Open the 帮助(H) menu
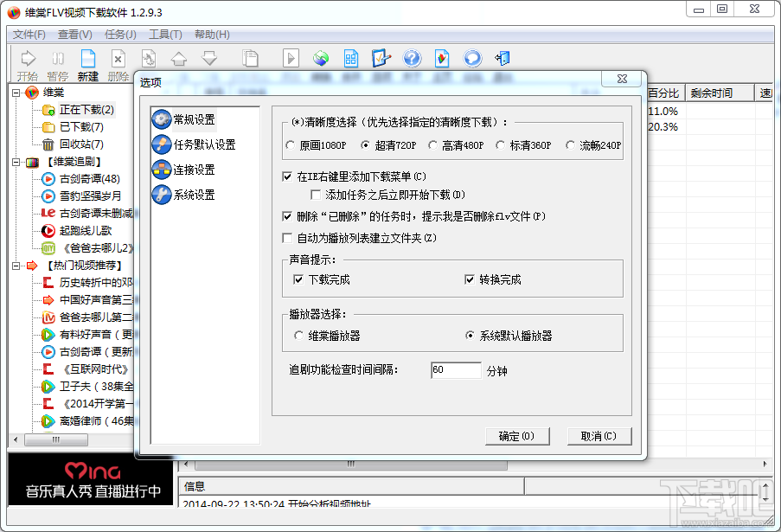Viewport: 781px width, 532px height. (x=212, y=35)
